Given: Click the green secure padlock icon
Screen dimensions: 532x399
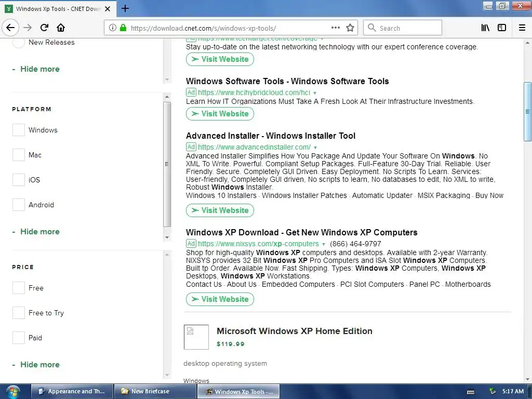Looking at the screenshot, I should [x=123, y=28].
